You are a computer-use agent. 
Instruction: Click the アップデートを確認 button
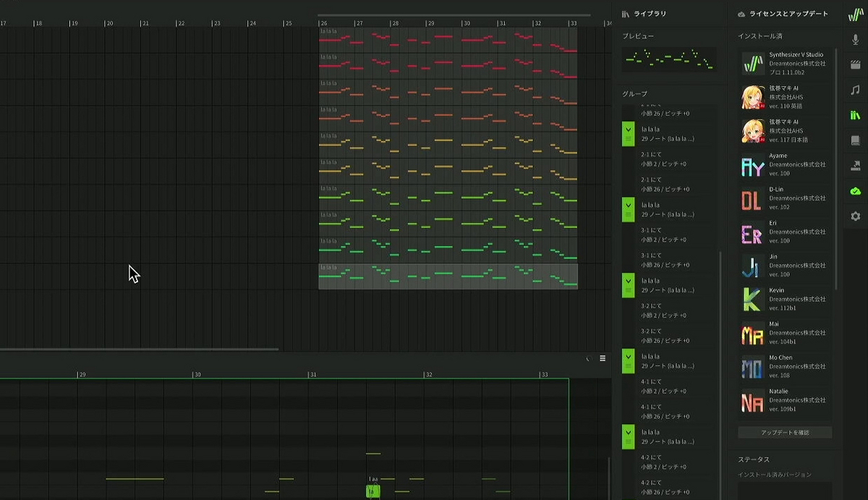pyautogui.click(x=785, y=433)
